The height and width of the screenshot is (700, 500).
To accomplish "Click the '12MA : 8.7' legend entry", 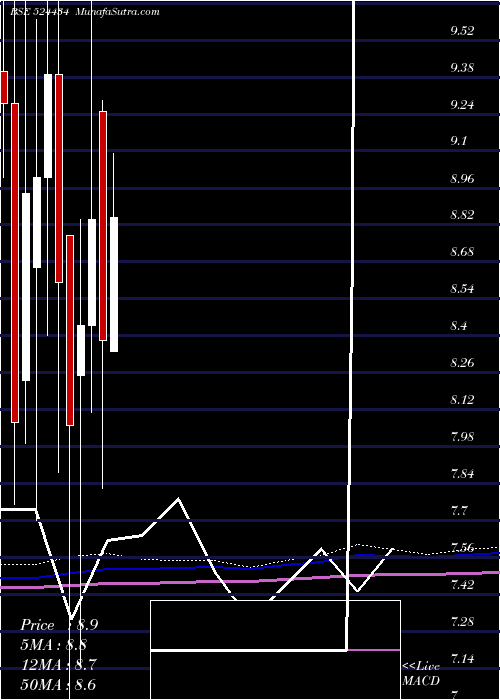I will pos(59,665).
